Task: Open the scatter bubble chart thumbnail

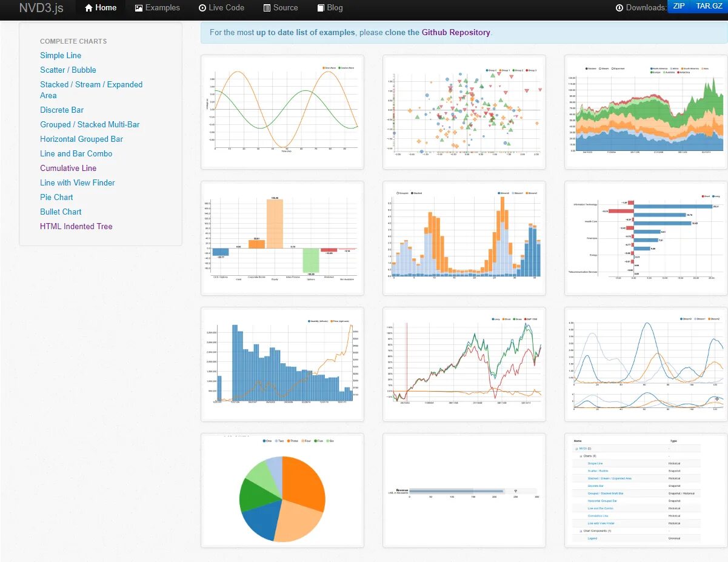Action: 464,112
